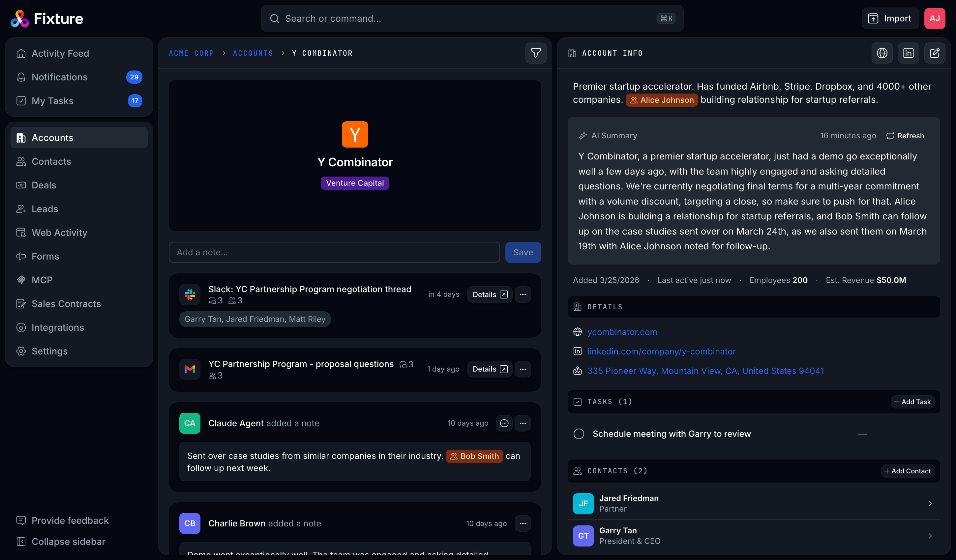Refresh the AI Summary
956x560 pixels.
click(905, 135)
